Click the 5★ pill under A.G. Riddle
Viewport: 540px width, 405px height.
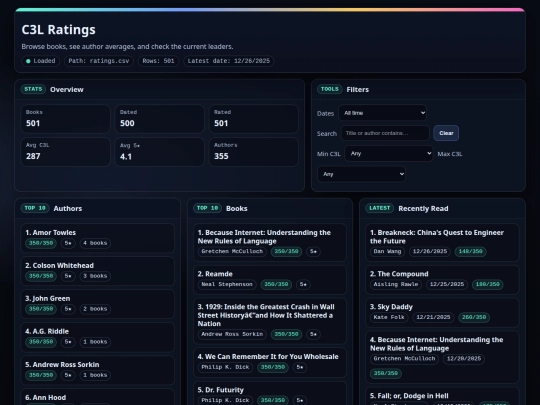click(68, 342)
